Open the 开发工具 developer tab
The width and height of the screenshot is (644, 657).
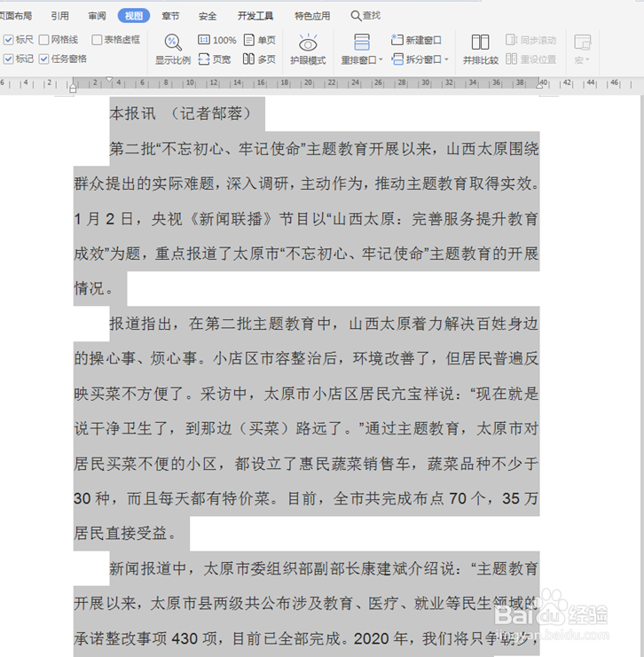pos(255,16)
